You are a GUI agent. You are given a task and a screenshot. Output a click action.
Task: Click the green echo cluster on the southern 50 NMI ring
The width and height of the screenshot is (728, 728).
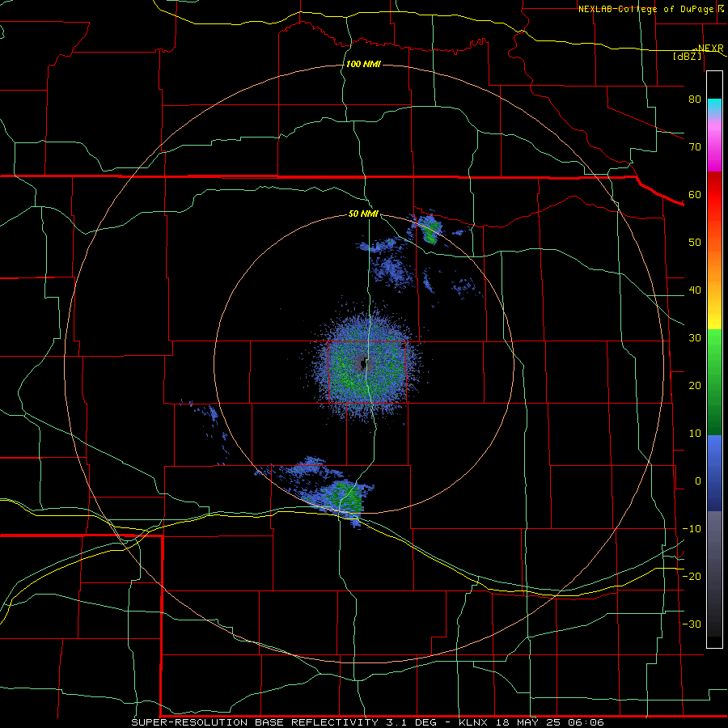coord(346,497)
